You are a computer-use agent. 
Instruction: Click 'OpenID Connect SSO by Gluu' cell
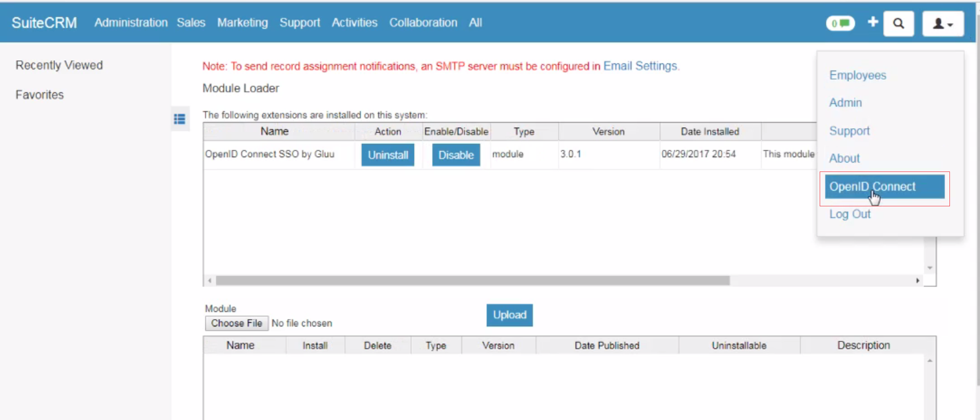[x=270, y=154]
